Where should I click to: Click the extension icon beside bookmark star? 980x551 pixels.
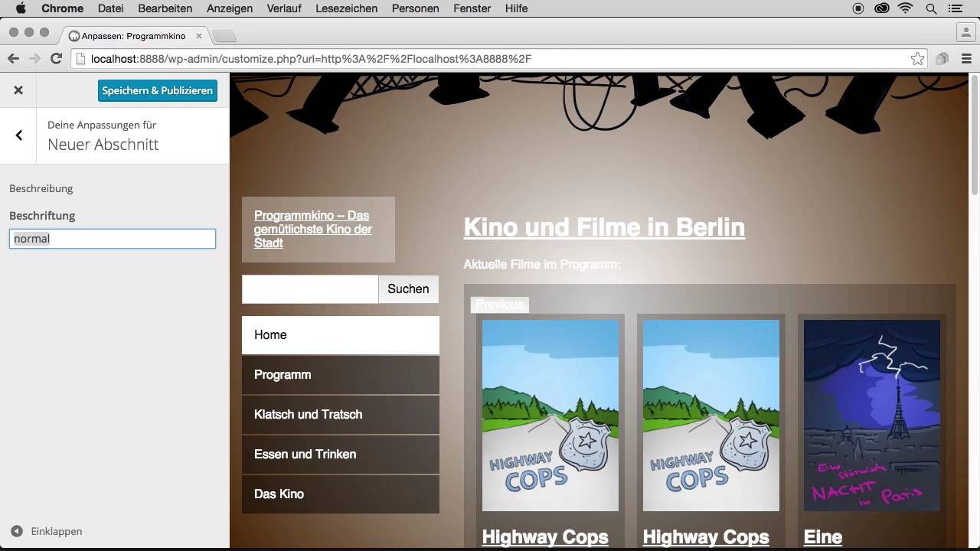pyautogui.click(x=942, y=59)
